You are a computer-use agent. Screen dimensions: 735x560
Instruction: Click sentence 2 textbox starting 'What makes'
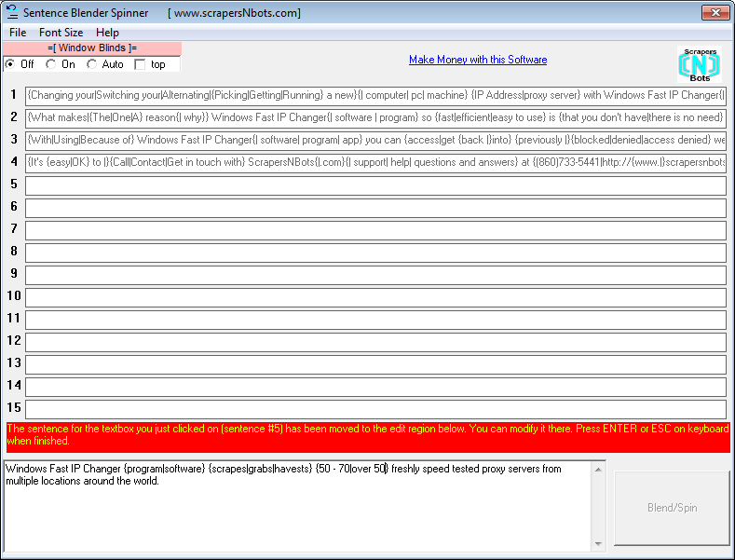(x=375, y=118)
